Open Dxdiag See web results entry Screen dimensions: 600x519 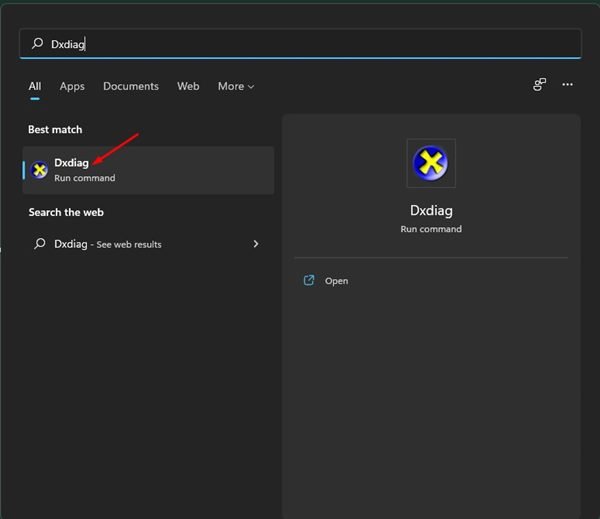point(148,244)
